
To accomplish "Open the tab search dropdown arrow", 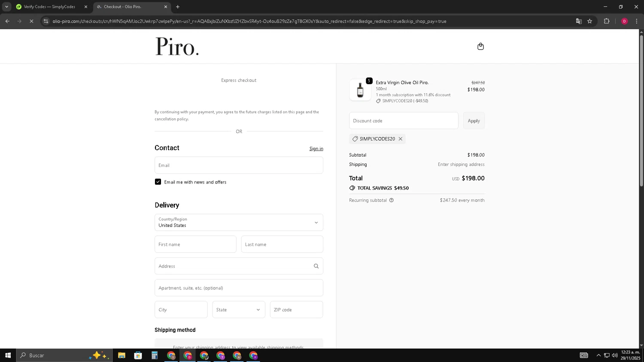I will (x=6, y=7).
